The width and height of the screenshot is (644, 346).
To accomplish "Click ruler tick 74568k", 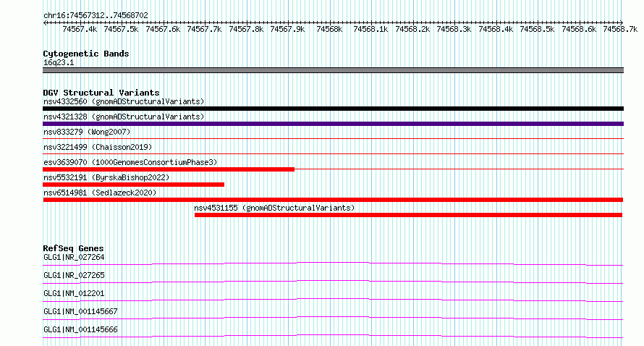I will 329,29.
